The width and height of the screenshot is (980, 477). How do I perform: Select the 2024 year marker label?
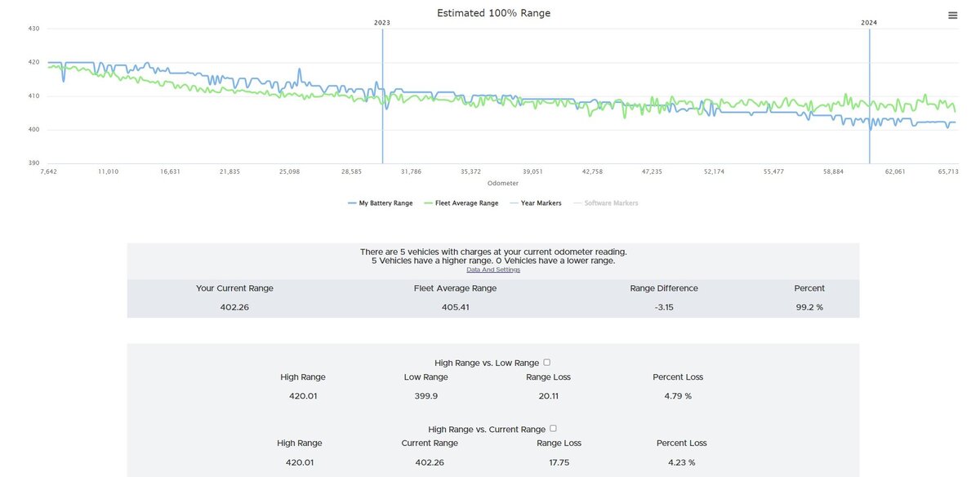pyautogui.click(x=869, y=23)
